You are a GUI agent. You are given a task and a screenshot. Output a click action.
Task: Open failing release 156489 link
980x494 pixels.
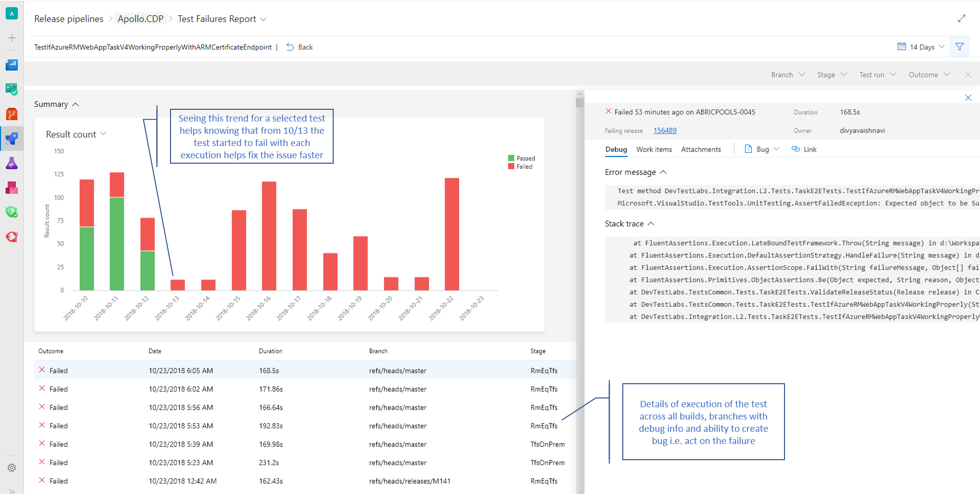(664, 130)
